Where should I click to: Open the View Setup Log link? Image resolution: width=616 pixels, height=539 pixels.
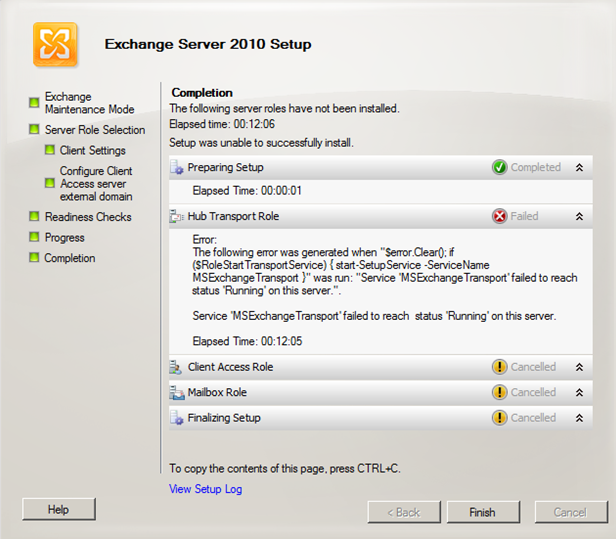[x=205, y=489]
